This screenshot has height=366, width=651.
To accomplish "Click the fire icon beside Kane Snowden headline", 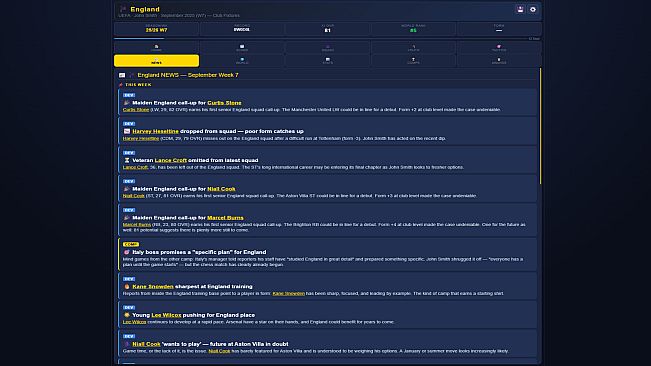I will [127, 286].
